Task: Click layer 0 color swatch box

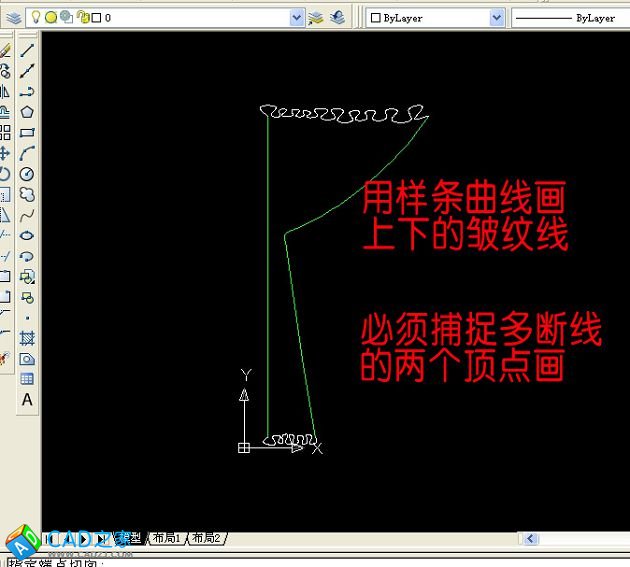Action: 96,17
